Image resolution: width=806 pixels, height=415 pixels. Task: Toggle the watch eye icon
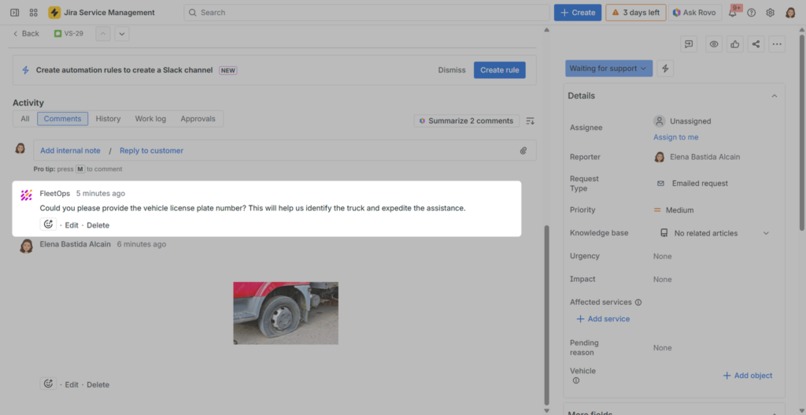coord(713,44)
